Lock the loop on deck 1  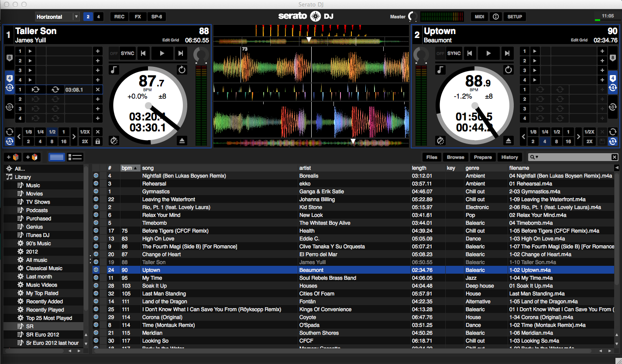coord(97,141)
